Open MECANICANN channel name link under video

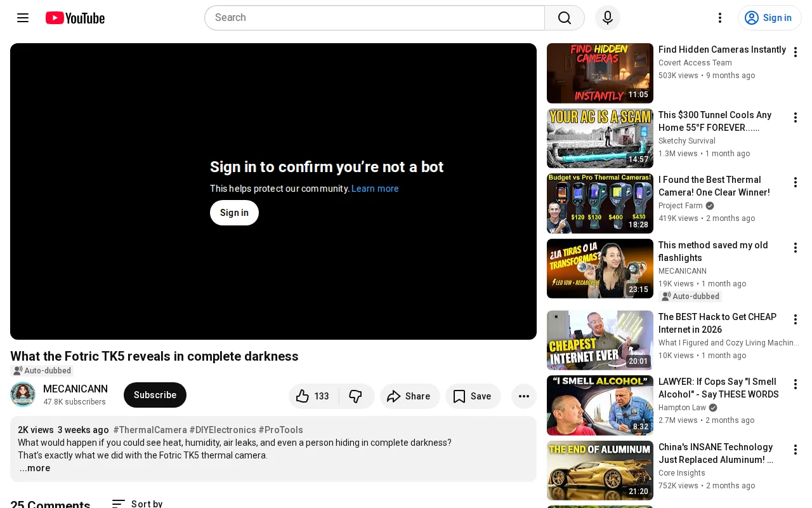point(75,389)
